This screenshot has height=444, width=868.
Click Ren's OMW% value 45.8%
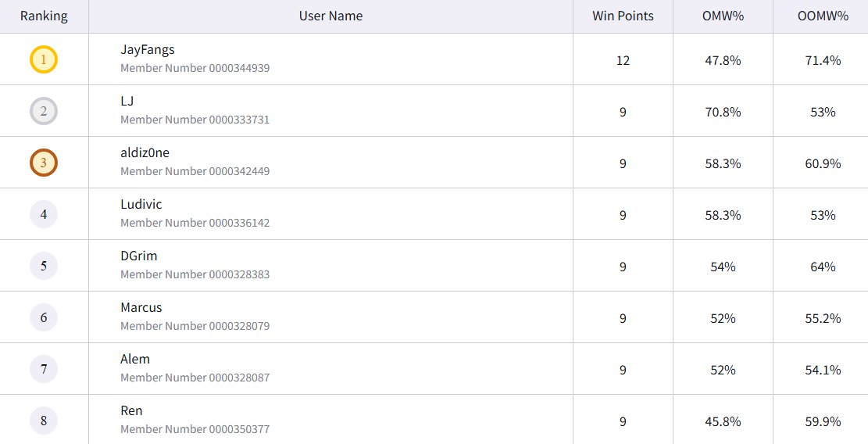click(723, 421)
